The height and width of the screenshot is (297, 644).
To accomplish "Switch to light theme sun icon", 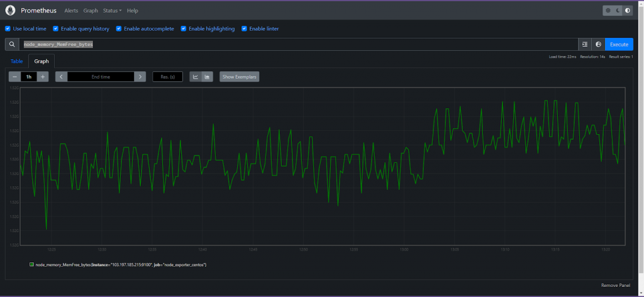I will (608, 11).
